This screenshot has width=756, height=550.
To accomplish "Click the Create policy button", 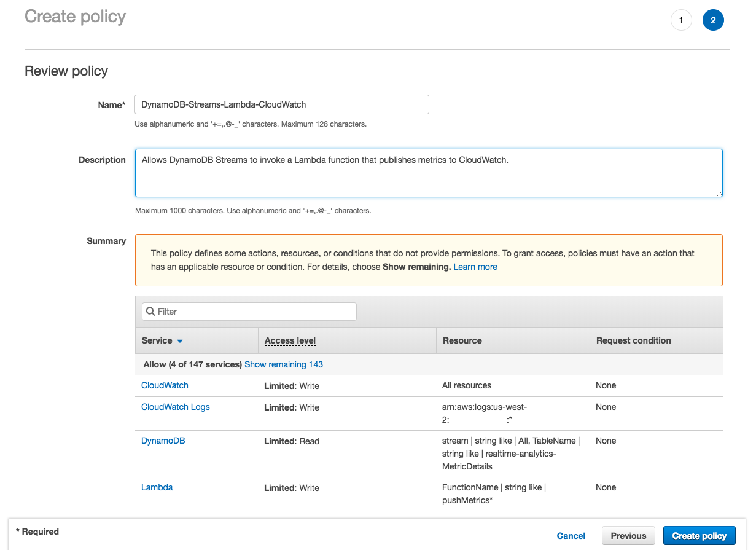I will [x=699, y=536].
